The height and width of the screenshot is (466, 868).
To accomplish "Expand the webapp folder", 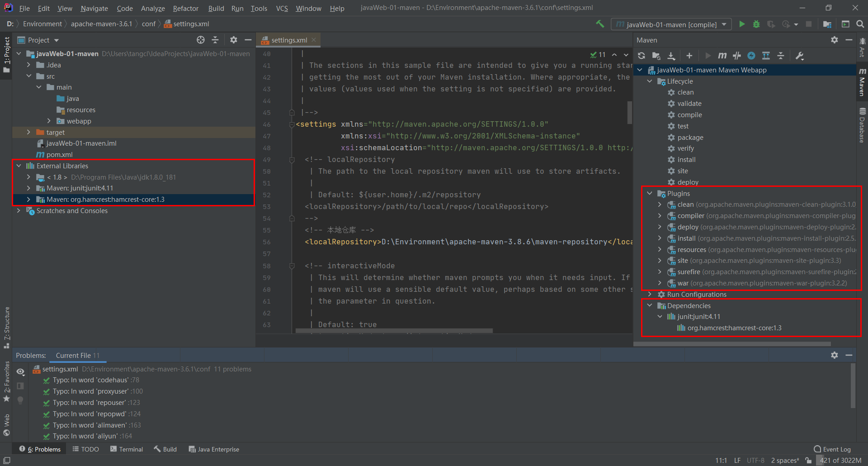I will click(x=49, y=121).
